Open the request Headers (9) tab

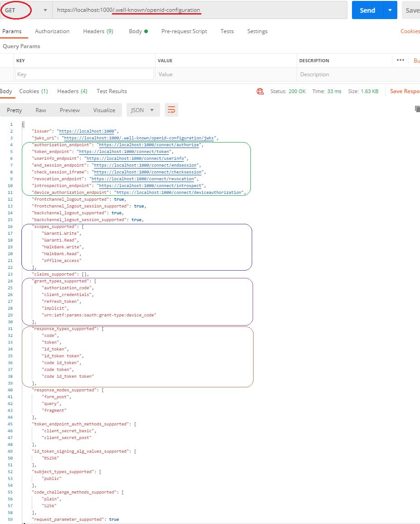pos(98,31)
